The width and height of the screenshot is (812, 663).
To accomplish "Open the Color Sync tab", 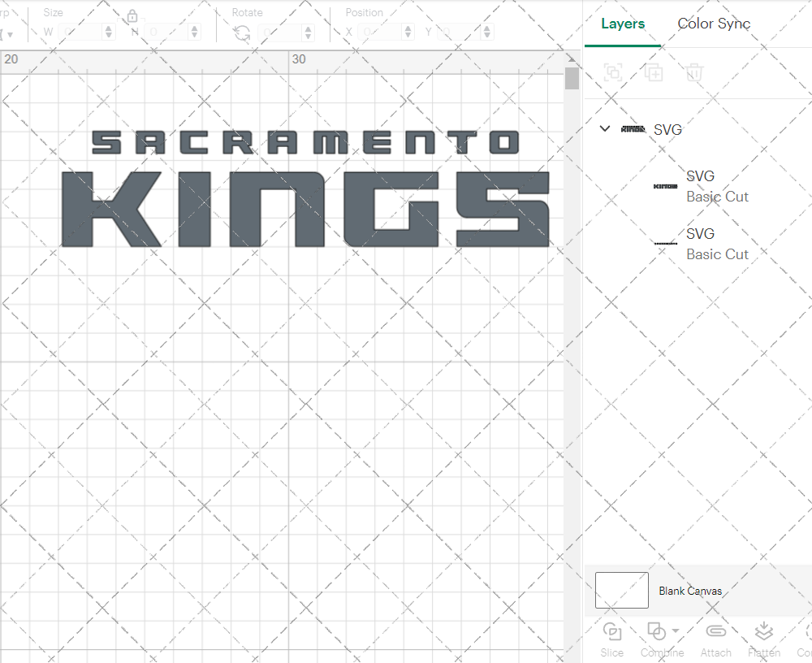I will (x=714, y=24).
